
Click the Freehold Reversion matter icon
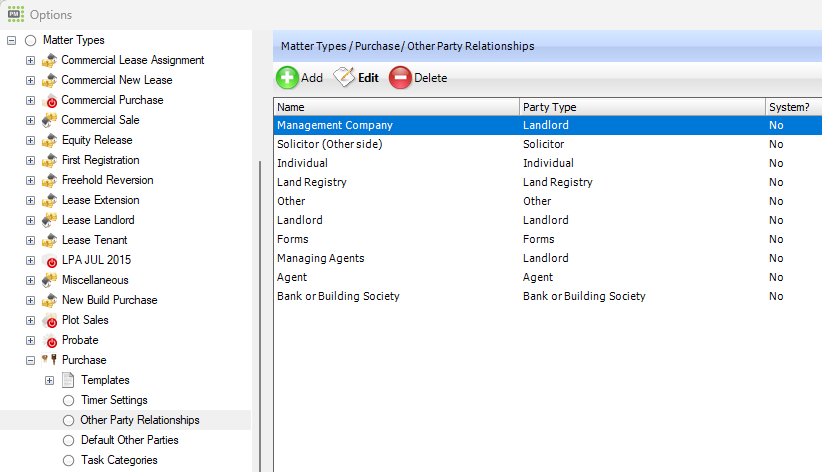tap(49, 180)
